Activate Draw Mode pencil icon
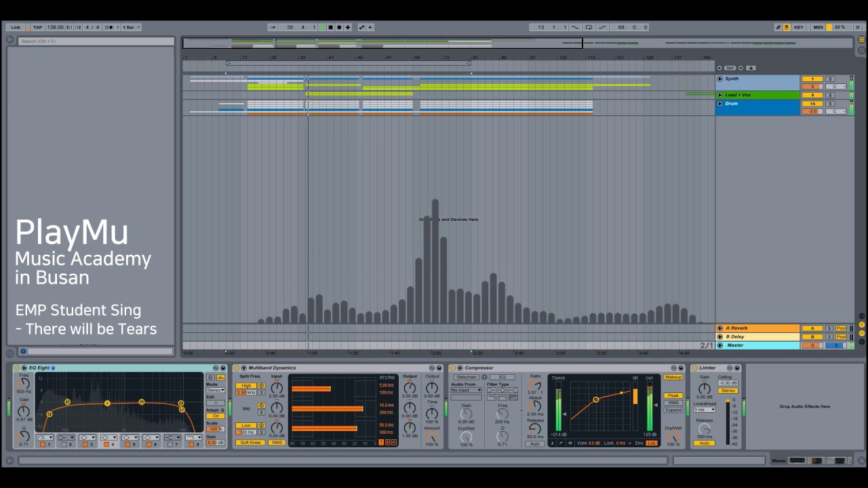 coord(778,27)
